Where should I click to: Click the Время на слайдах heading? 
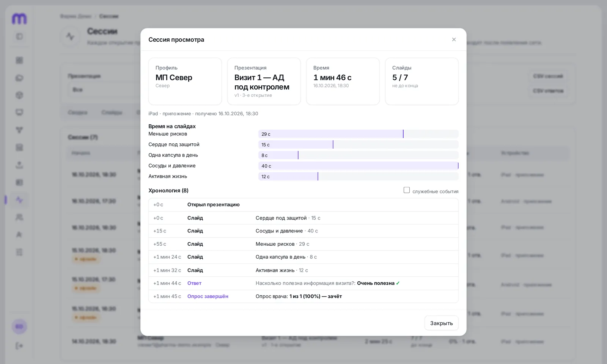click(x=172, y=126)
